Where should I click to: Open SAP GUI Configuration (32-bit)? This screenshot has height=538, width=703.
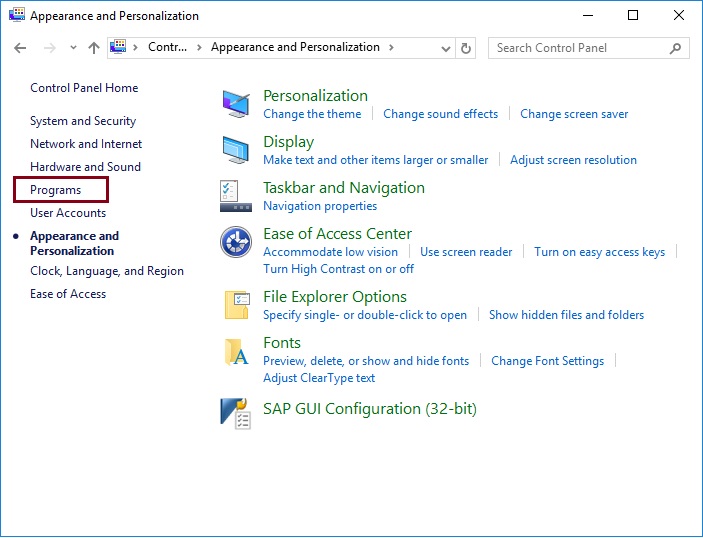(369, 409)
